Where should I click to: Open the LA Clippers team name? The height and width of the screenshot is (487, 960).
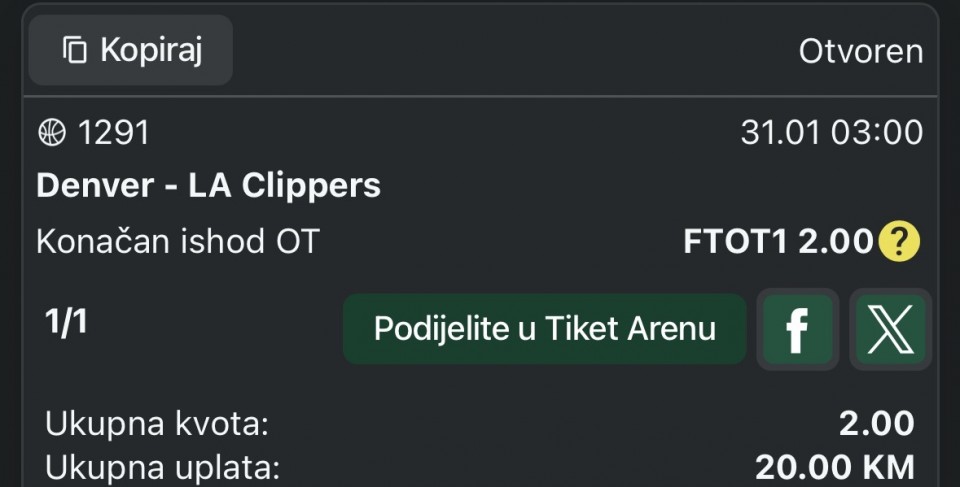click(285, 186)
